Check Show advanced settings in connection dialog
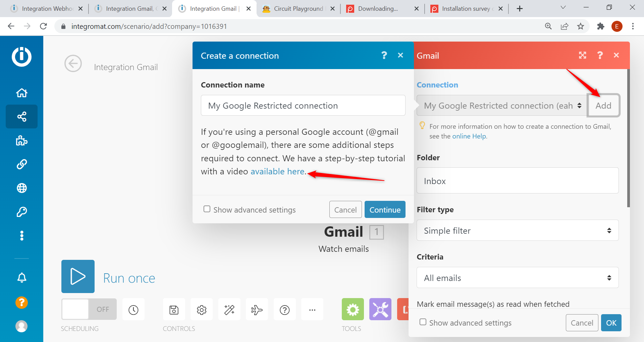Image resolution: width=644 pixels, height=342 pixels. point(207,209)
